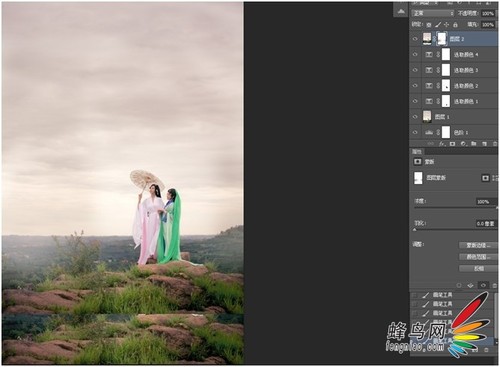Viewport: 500px width, 367px height.
Task: Click the lock all padlock icon
Action: 455,25
